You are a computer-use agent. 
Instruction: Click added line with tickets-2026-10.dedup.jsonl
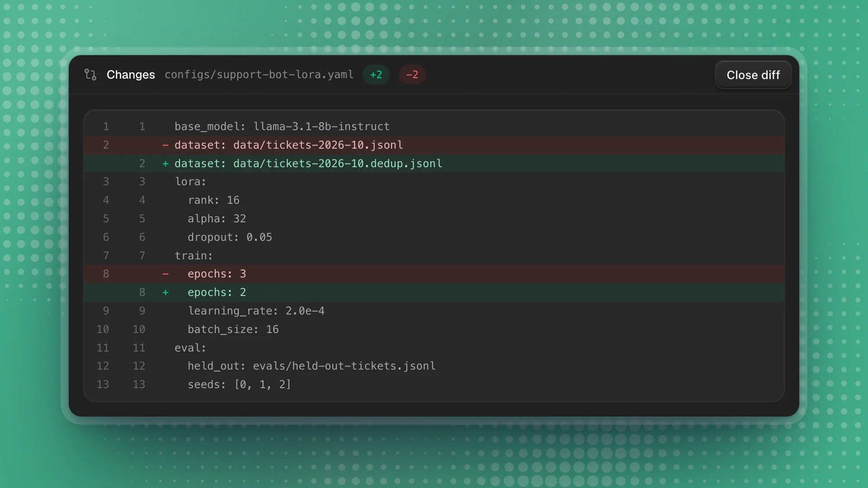click(434, 164)
